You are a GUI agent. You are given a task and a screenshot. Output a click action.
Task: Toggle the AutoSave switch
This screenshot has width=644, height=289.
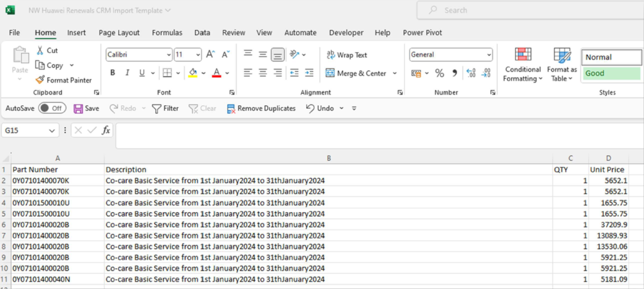[x=52, y=108]
